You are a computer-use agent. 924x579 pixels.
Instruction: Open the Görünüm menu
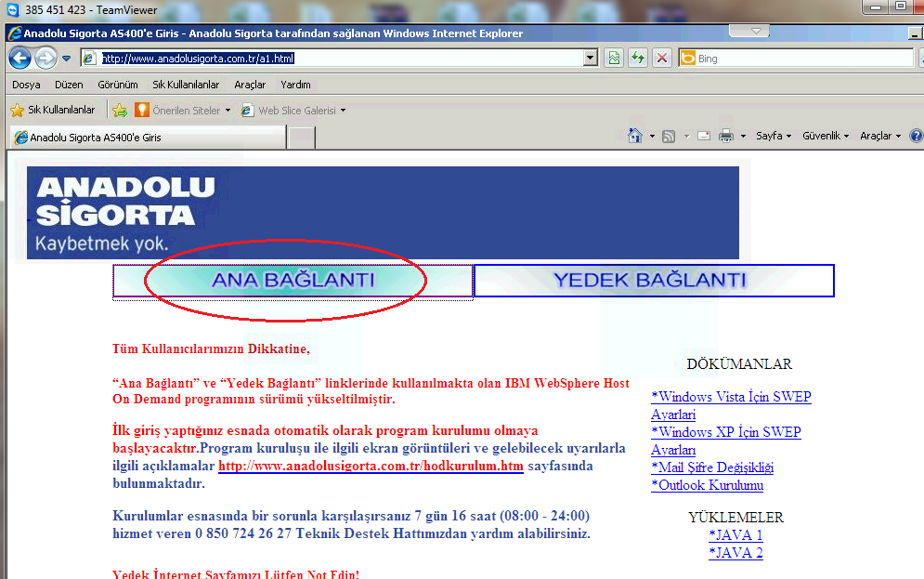117,85
